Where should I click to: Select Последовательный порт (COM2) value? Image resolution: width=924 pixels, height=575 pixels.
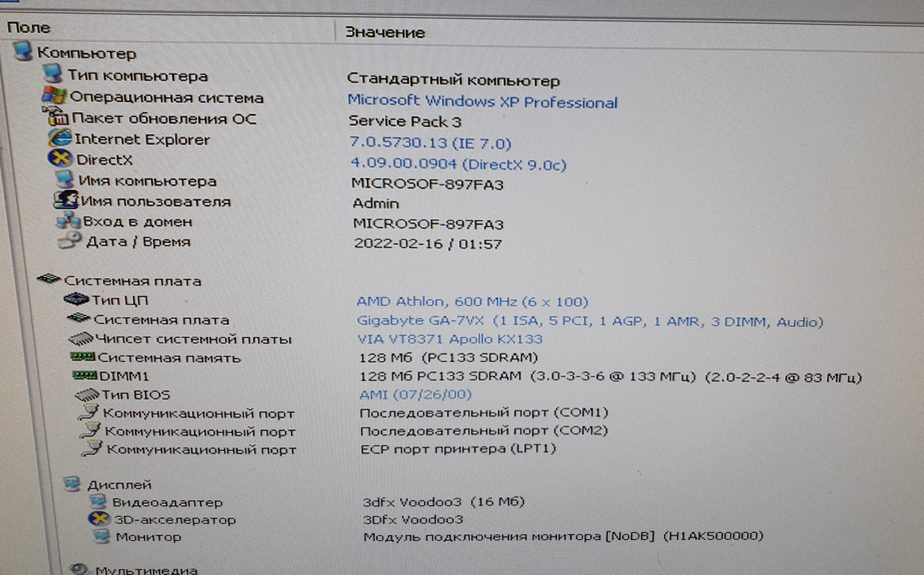(x=484, y=431)
